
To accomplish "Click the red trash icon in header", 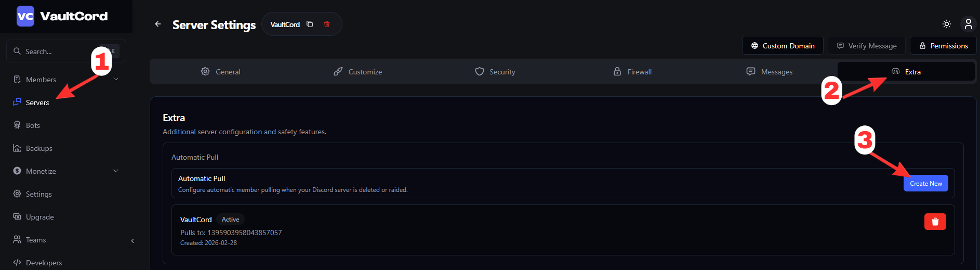I will (327, 24).
